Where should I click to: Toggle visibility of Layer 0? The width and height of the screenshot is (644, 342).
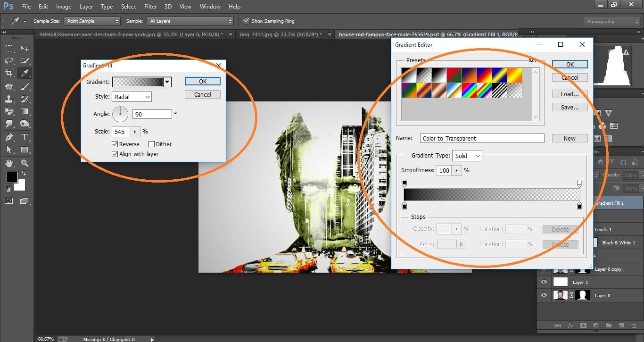[x=544, y=295]
